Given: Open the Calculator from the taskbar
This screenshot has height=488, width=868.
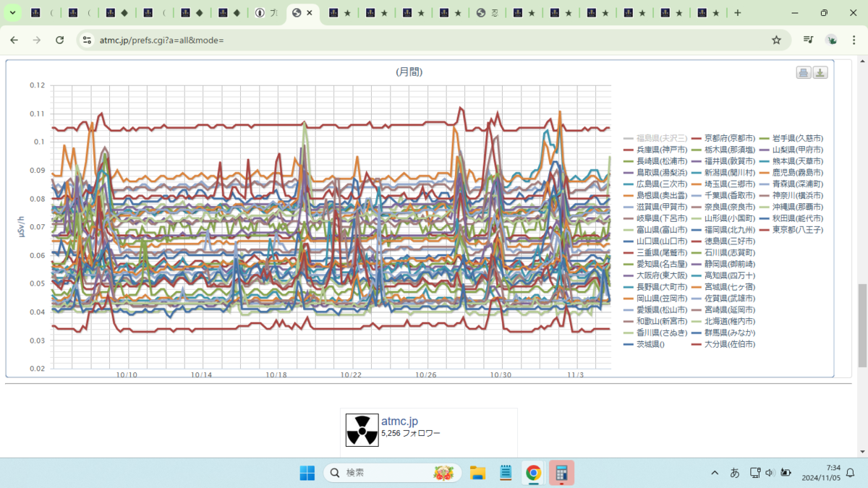Looking at the screenshot, I should pyautogui.click(x=561, y=473).
